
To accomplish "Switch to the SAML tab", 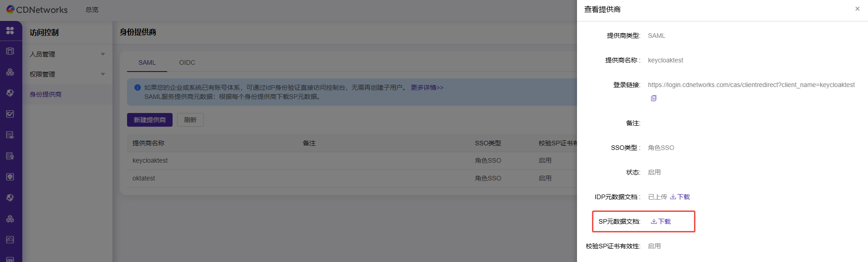I will [147, 62].
